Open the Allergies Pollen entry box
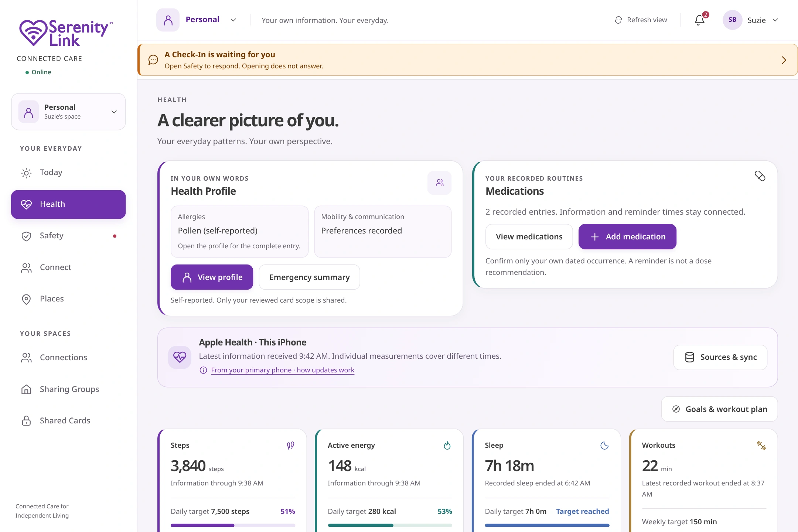Screen dimensions: 798x532 pos(239,232)
